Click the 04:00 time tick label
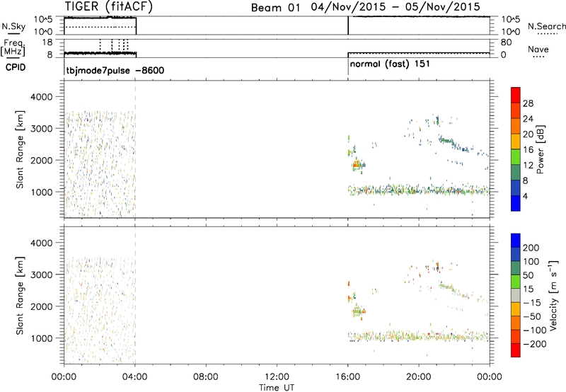 135,377
